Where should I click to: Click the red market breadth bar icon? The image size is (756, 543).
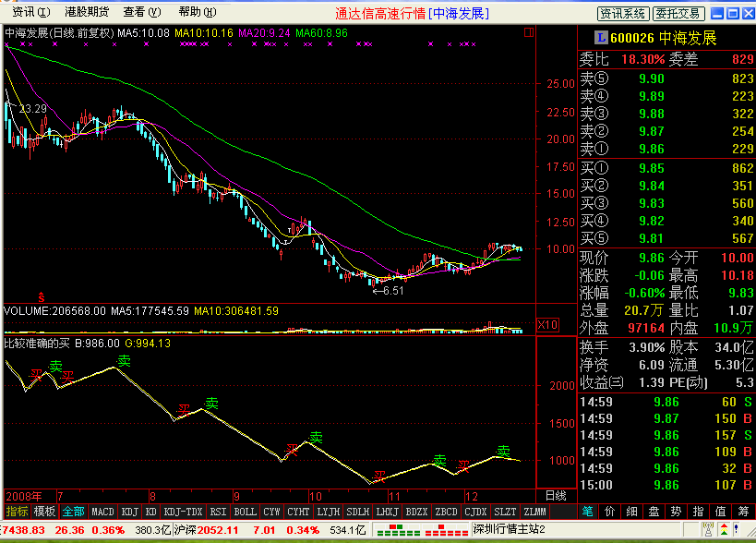[447, 530]
